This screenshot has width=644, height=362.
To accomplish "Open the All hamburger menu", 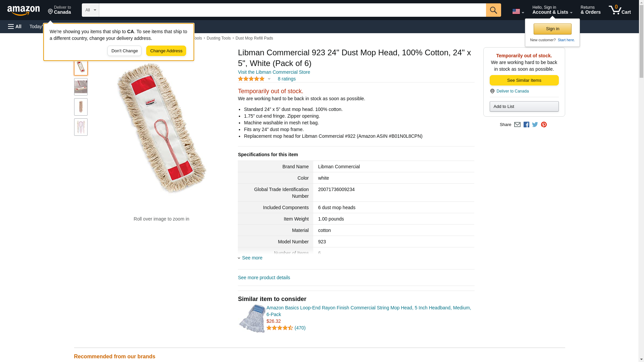I will [15, 26].
